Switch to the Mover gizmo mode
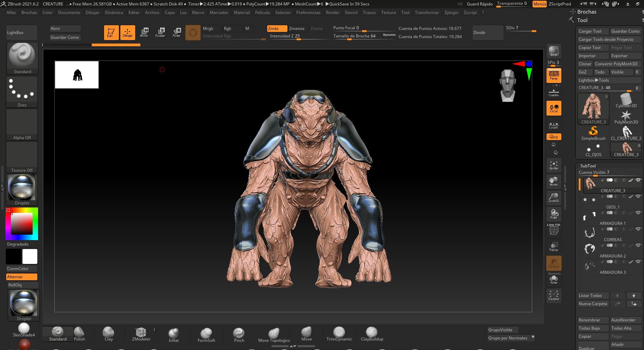The image size is (644, 350). (144, 33)
